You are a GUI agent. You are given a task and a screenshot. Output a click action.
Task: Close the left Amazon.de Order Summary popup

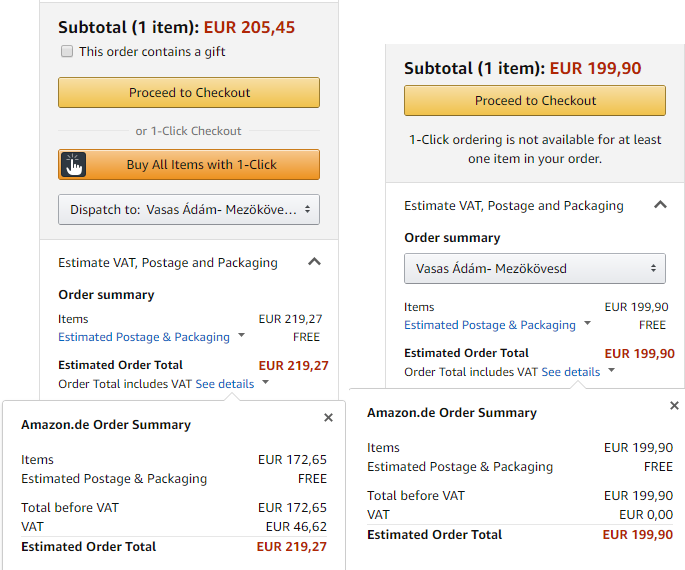[329, 418]
